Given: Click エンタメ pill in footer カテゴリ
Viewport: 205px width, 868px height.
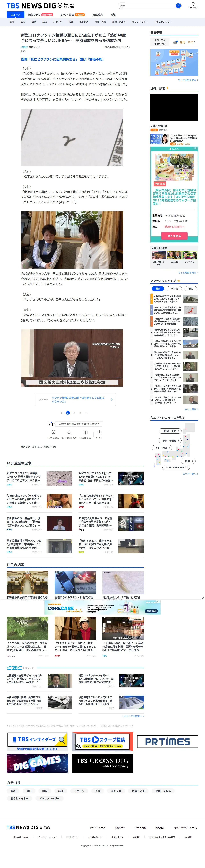Looking at the screenshot, I should pos(116,791).
